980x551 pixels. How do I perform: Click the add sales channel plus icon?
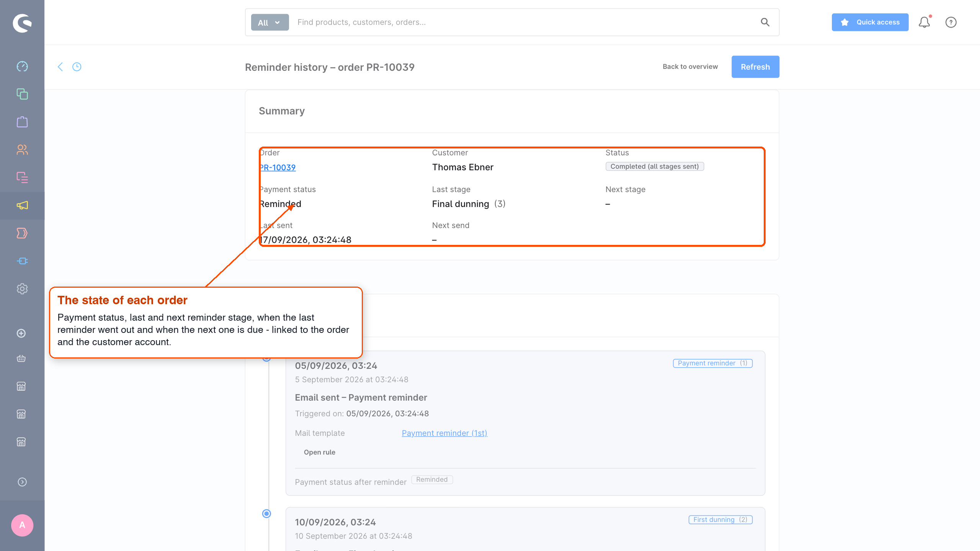coord(21,333)
